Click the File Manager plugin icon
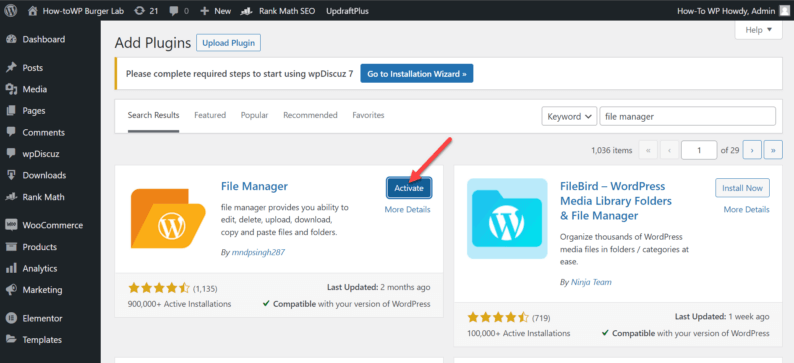 pyautogui.click(x=167, y=219)
